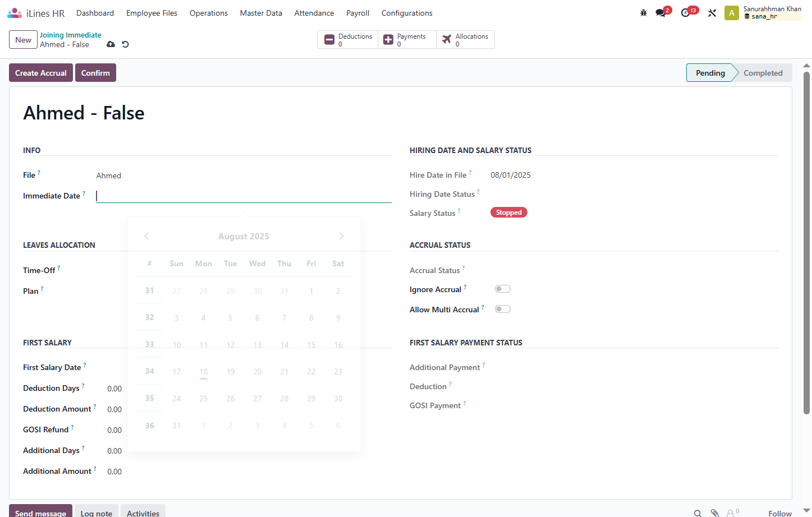
Task: Click the followers person icon
Action: tap(733, 513)
